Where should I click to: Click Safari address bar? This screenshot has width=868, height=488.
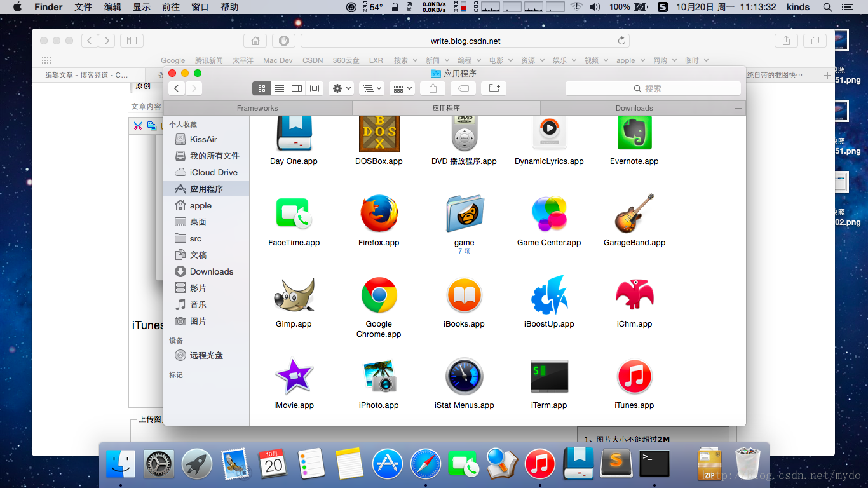click(465, 41)
